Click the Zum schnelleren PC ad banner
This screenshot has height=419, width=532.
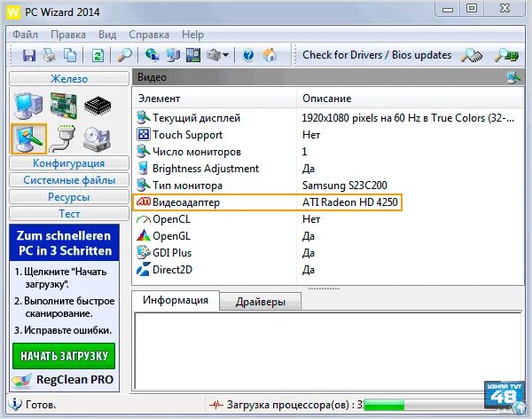pyautogui.click(x=64, y=242)
